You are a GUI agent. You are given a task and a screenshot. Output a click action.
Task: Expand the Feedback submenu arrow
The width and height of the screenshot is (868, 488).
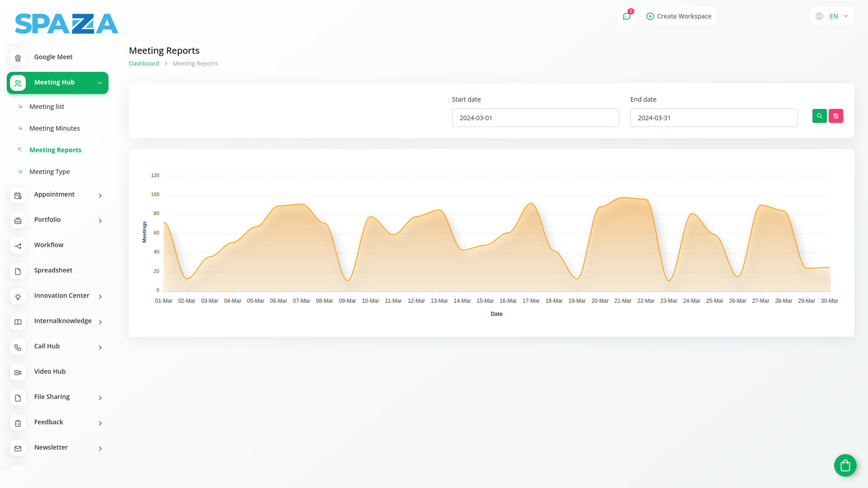pyautogui.click(x=100, y=423)
